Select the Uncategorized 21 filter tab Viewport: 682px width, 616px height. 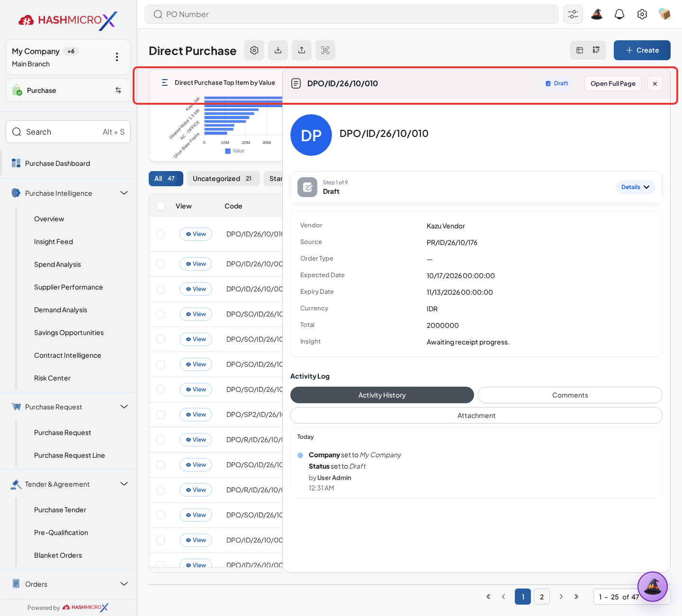(x=224, y=179)
